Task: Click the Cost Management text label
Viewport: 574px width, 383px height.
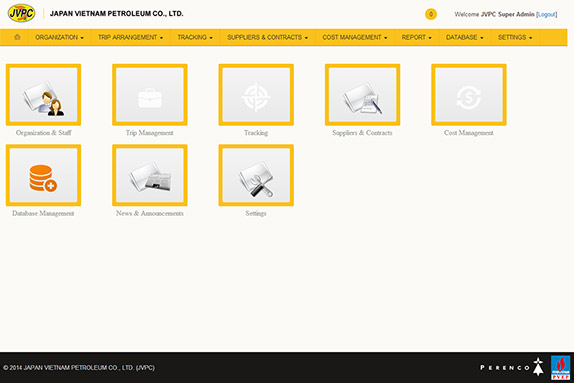Action: coord(469,133)
